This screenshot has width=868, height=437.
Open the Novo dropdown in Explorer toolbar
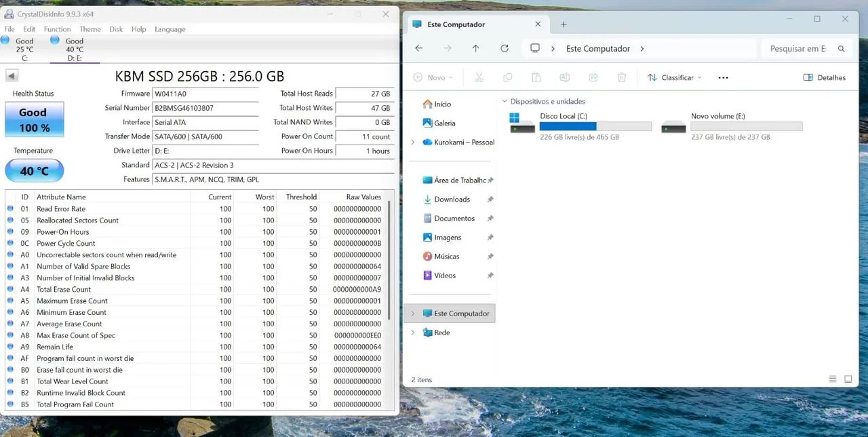(x=433, y=77)
